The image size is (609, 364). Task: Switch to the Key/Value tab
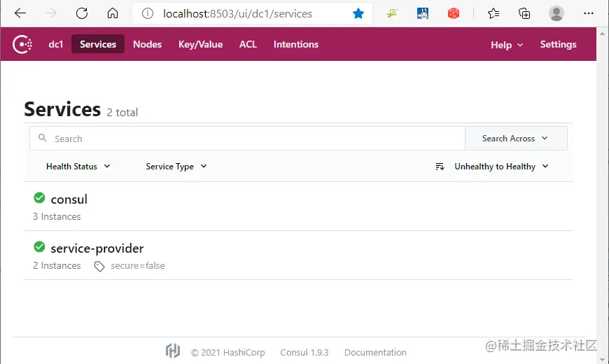click(200, 44)
